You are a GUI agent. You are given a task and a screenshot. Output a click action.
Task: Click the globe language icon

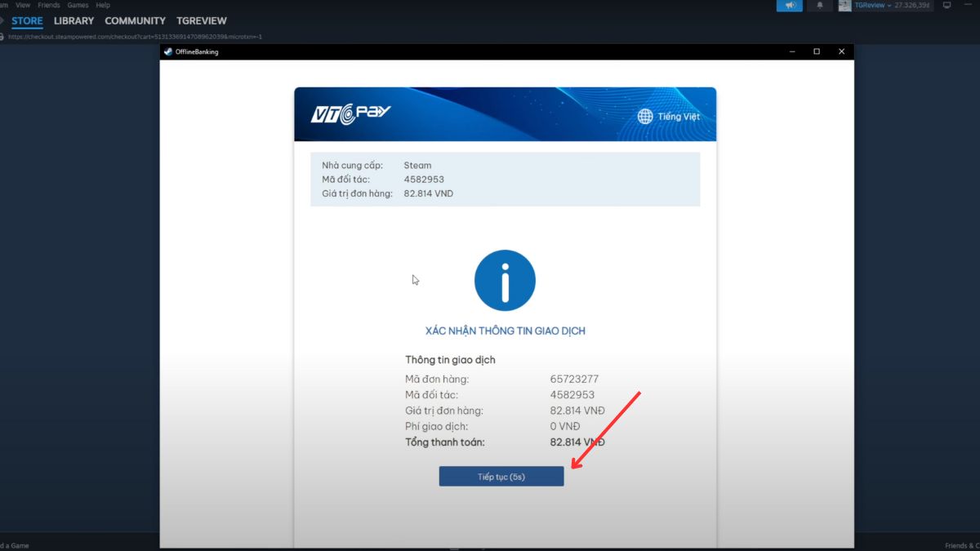pos(645,117)
